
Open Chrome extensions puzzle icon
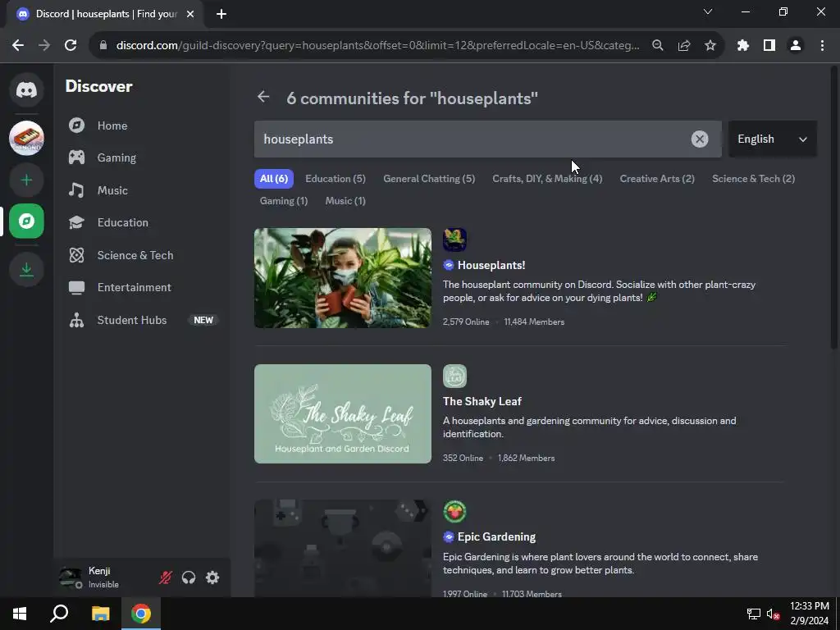[x=743, y=46]
